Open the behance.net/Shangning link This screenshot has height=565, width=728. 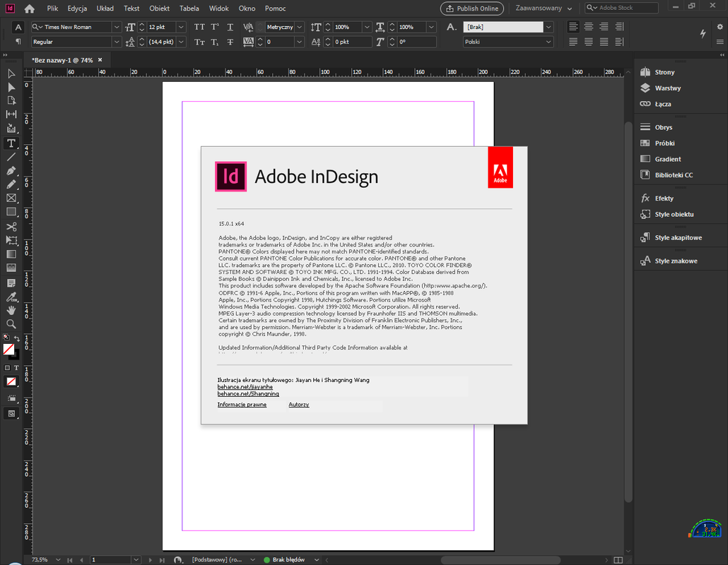[248, 394]
